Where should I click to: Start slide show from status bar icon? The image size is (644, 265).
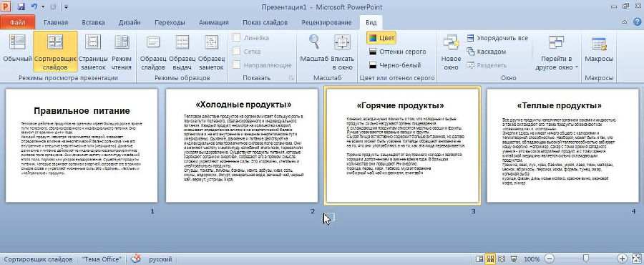pyautogui.click(x=513, y=259)
